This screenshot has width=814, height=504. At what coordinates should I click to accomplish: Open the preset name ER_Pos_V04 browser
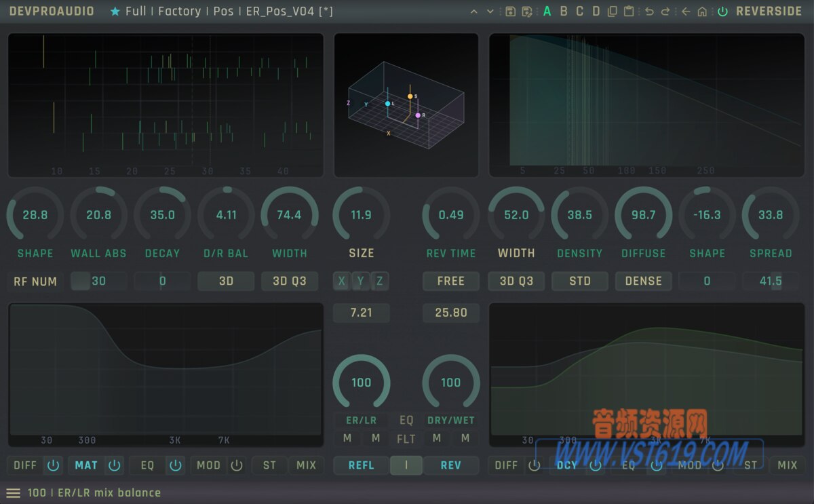tap(289, 12)
